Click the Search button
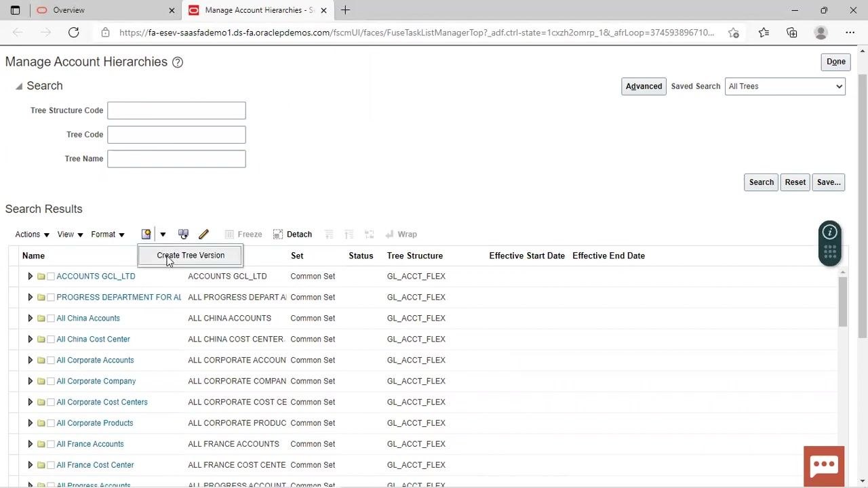Image resolution: width=868 pixels, height=488 pixels. (x=762, y=182)
